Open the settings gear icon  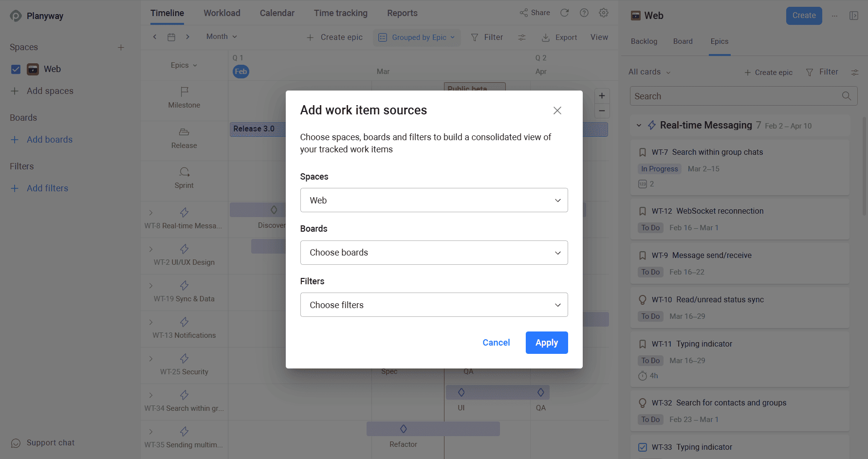point(604,13)
